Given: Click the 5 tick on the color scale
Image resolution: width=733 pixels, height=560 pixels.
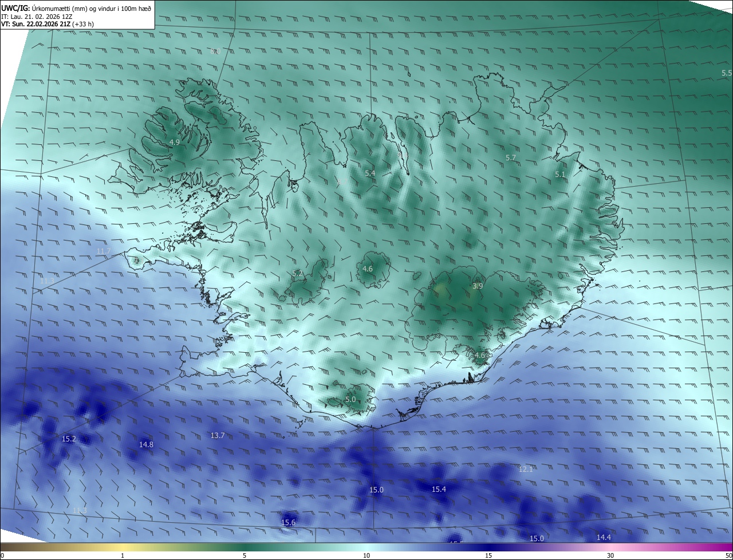Looking at the screenshot, I should 245,556.
